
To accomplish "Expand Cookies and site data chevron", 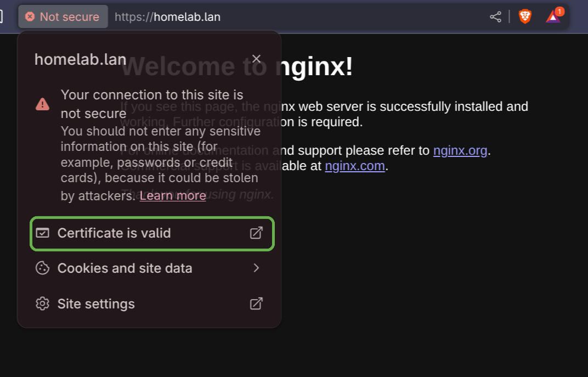I will point(256,268).
